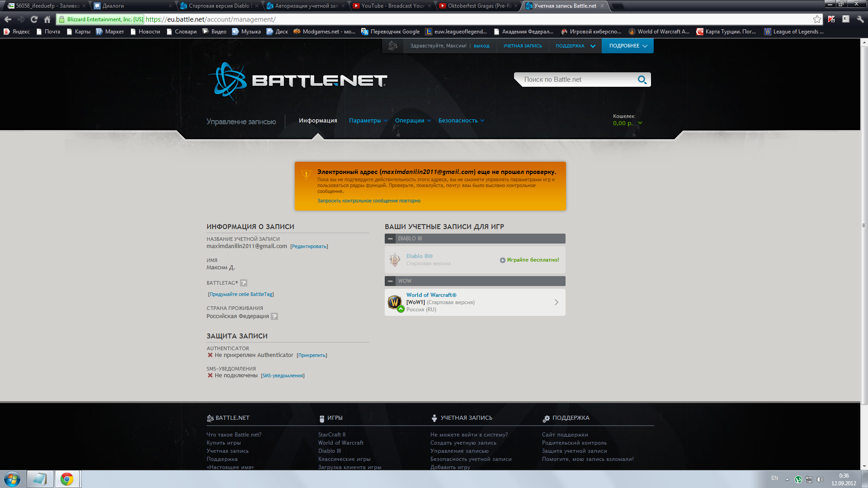The image size is (868, 488).
Task: Expand the wallet balance dropdown
Action: [640, 123]
